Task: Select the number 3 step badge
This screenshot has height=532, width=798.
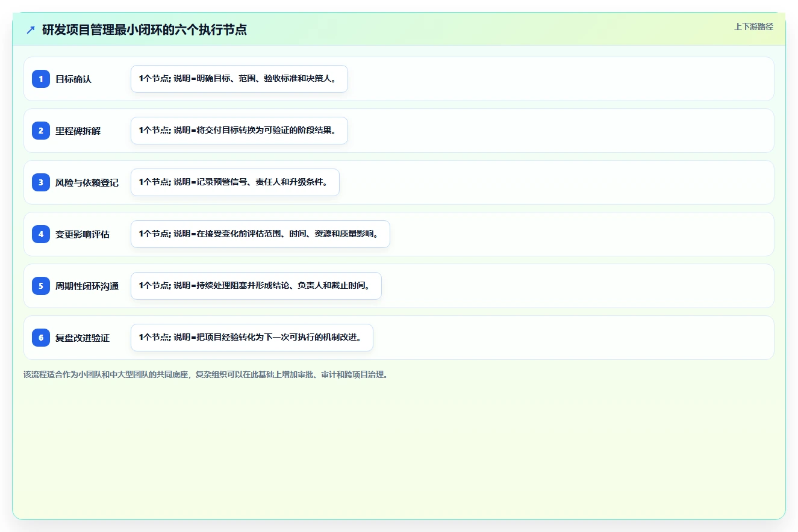Action: point(41,182)
